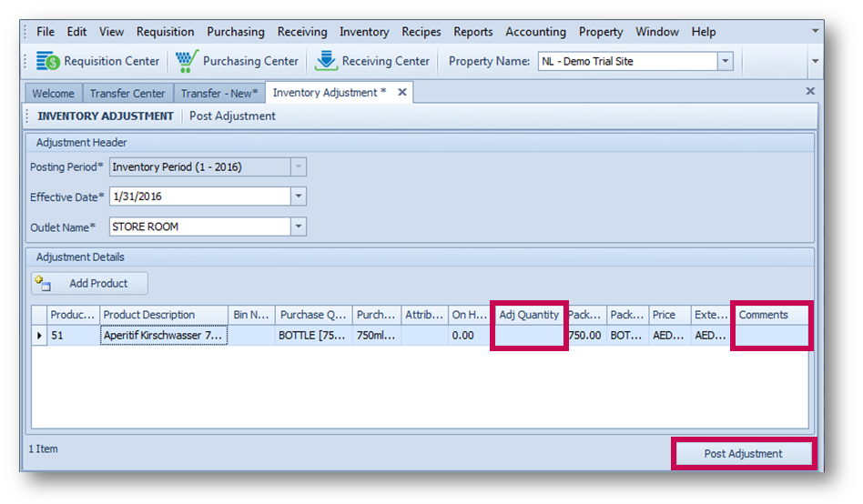The height and width of the screenshot is (504, 863).
Task: Switch to the Welcome tab
Action: 53,94
